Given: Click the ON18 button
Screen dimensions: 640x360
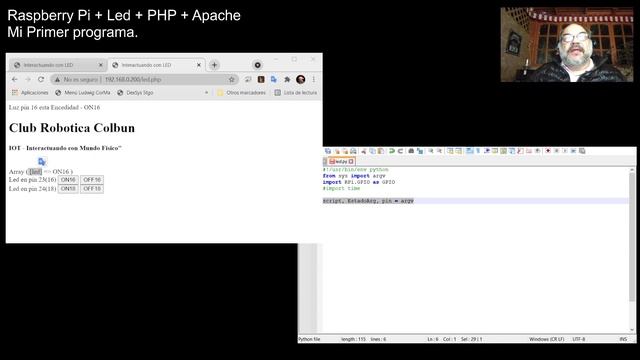Looking at the screenshot, I should tap(68, 189).
